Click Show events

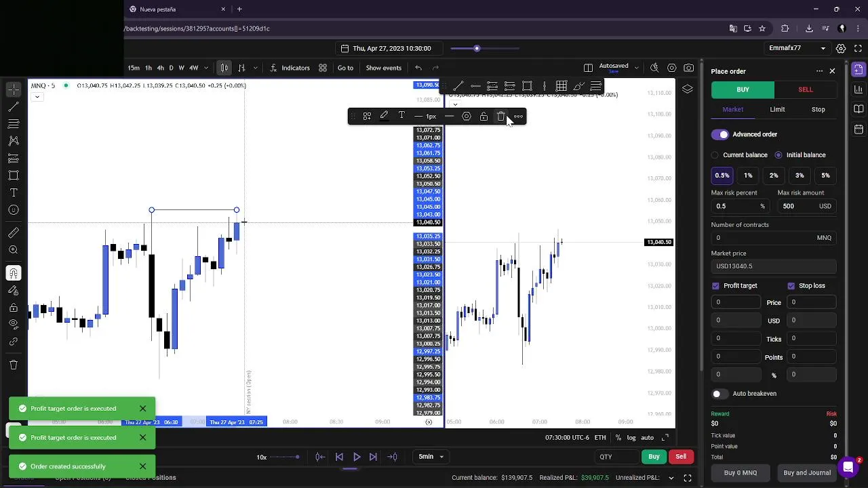384,68
